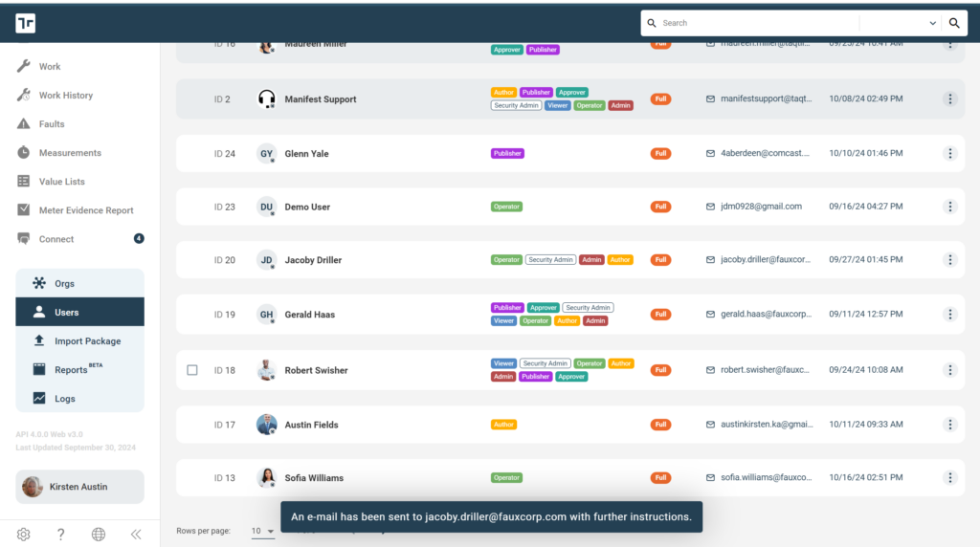Click the search magnifier button on the right

954,23
